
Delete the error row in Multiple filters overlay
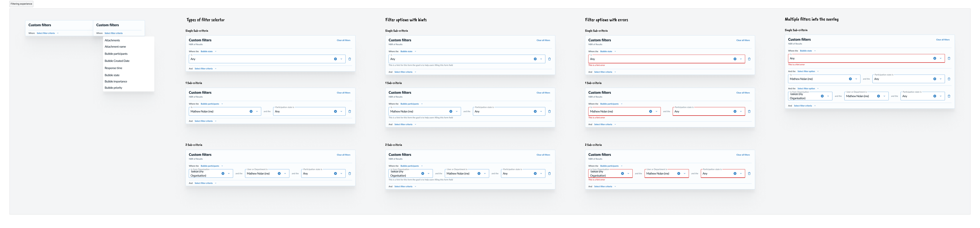949,58
